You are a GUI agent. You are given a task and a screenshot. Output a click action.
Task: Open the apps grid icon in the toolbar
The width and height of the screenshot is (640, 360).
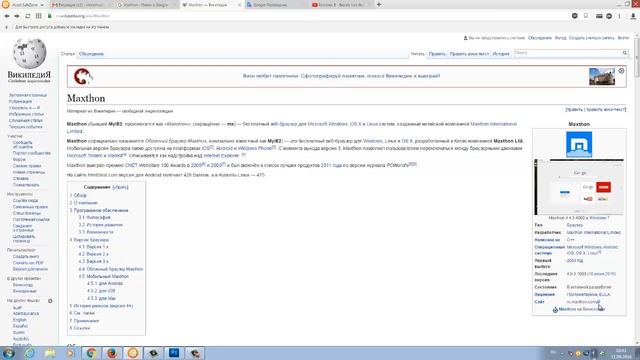pos(38,16)
